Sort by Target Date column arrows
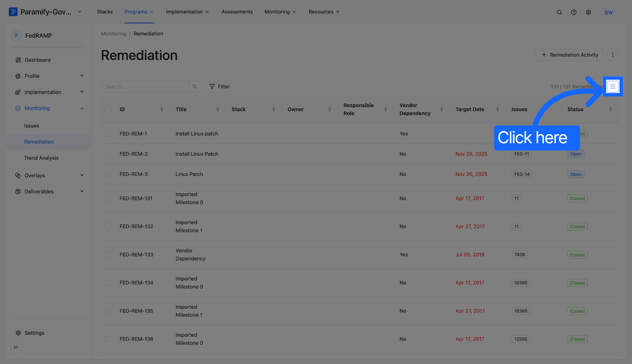This screenshot has width=632, height=364. click(498, 109)
